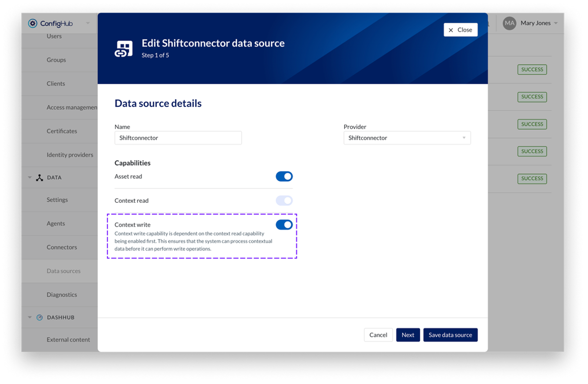Click the DASHHUB gauge icon
The image size is (588, 384).
(40, 318)
